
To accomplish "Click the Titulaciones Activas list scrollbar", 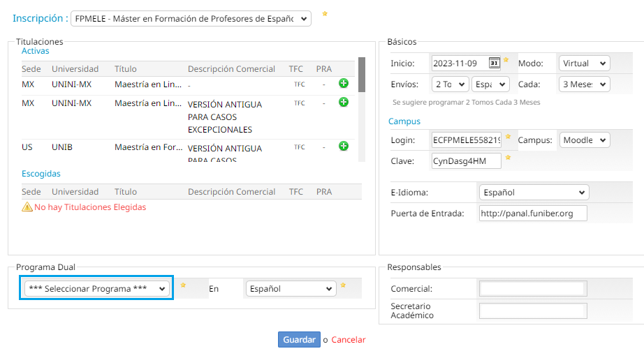I will pyautogui.click(x=361, y=75).
